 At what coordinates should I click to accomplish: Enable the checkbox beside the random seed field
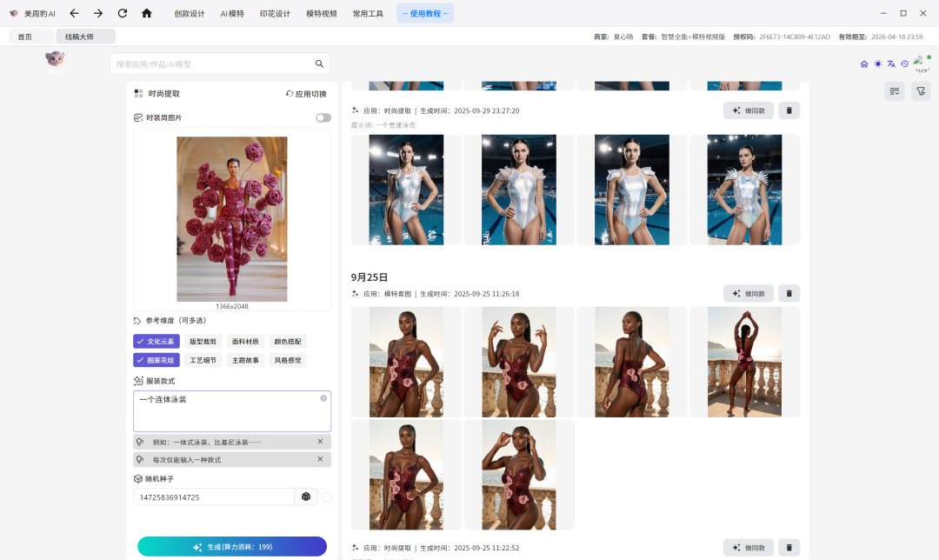point(326,497)
